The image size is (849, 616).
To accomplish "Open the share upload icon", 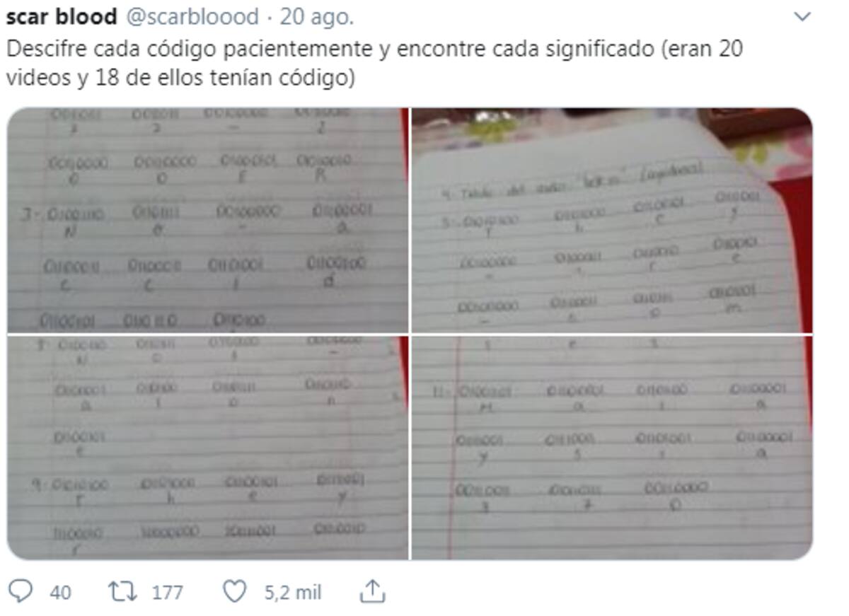I will [x=372, y=591].
